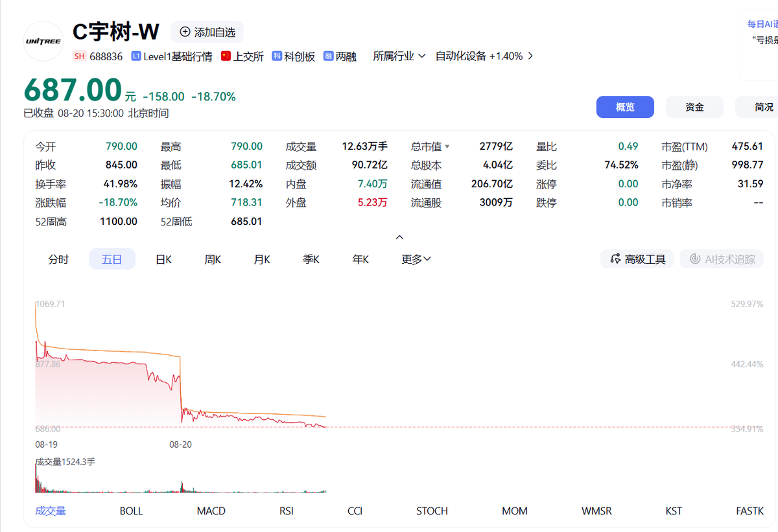The image size is (778, 532).
Task: Select the RSI indicator
Action: pyautogui.click(x=287, y=511)
